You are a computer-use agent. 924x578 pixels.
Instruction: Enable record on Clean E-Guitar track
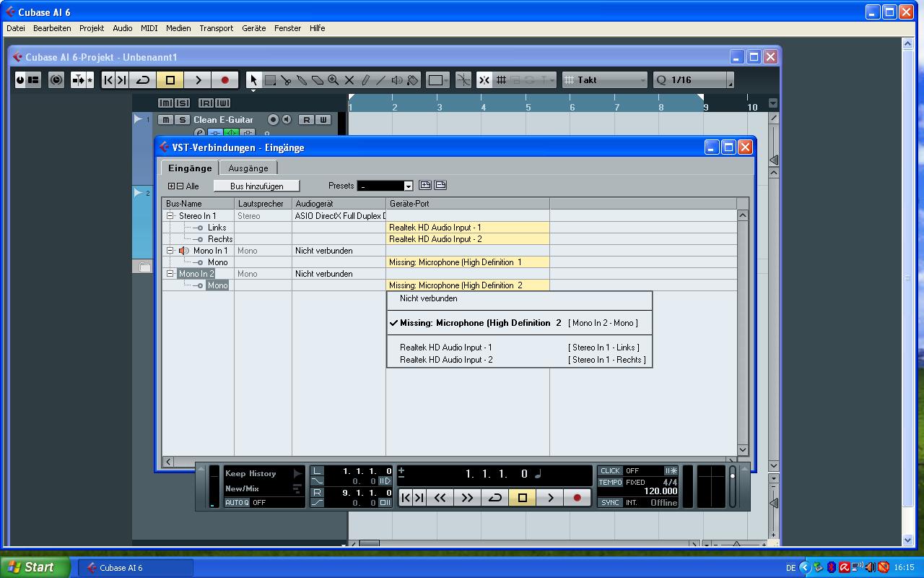pos(273,120)
